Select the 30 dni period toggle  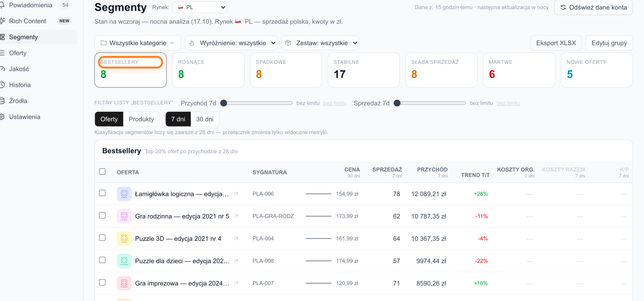click(205, 119)
